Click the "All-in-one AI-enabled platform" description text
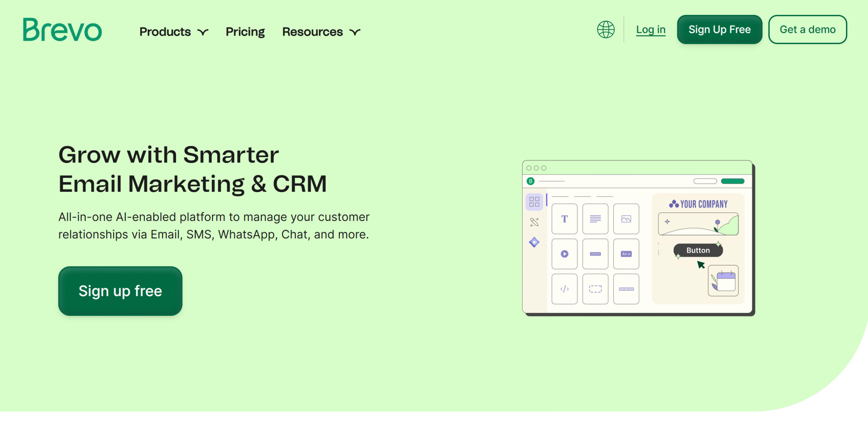This screenshot has width=868, height=426. click(214, 225)
